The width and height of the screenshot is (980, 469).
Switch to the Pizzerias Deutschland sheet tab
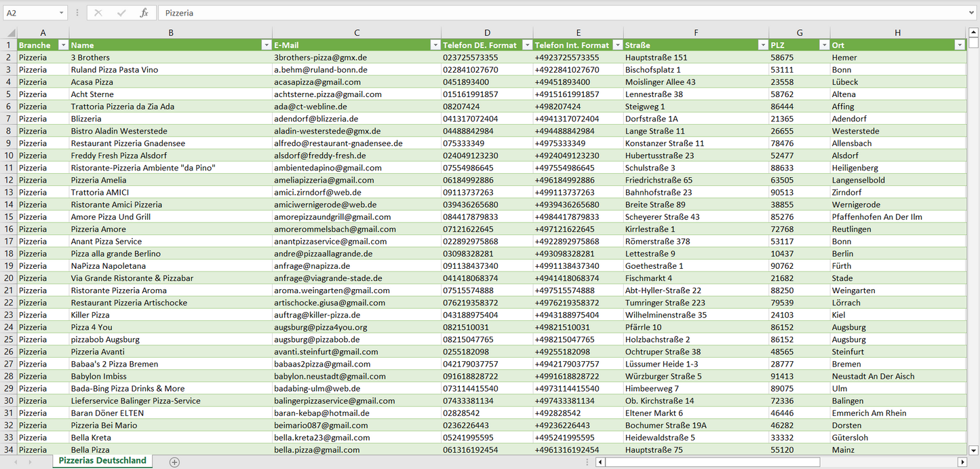pyautogui.click(x=102, y=461)
